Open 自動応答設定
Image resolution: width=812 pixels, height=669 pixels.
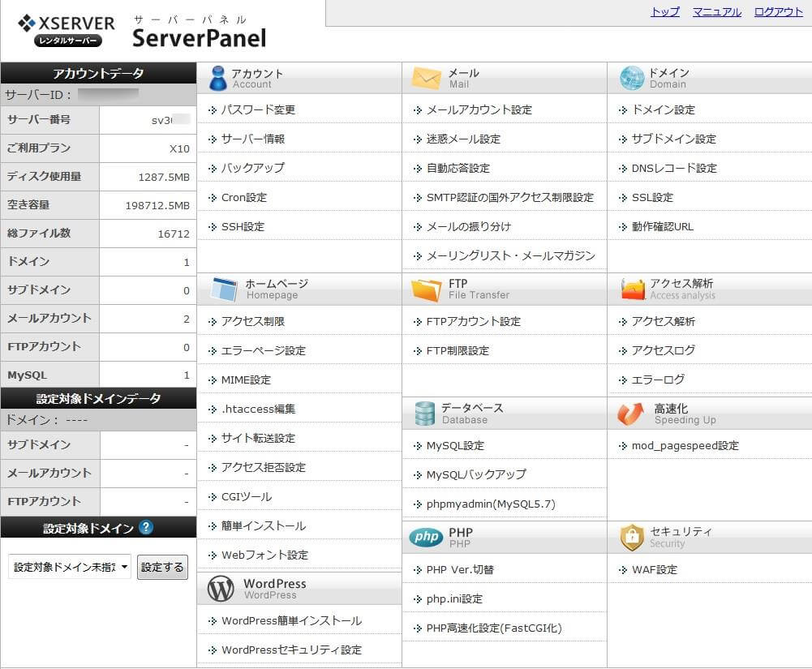point(458,168)
